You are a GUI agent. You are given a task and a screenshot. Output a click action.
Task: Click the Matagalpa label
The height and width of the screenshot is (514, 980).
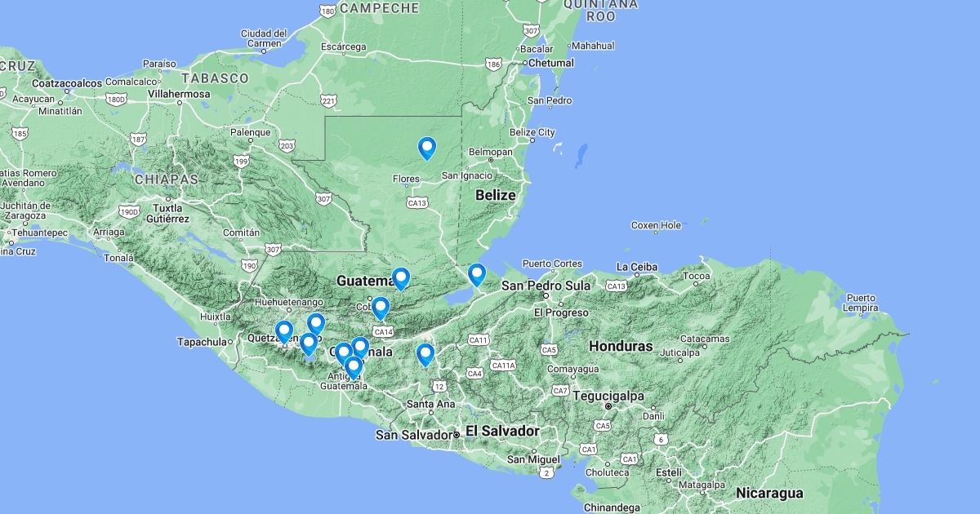[702, 484]
